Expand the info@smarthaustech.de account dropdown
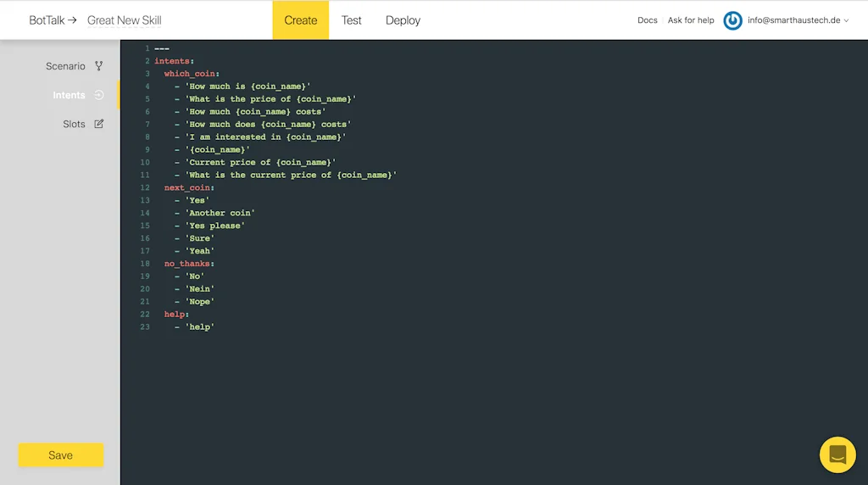The width and height of the screenshot is (868, 485). pyautogui.click(x=798, y=20)
